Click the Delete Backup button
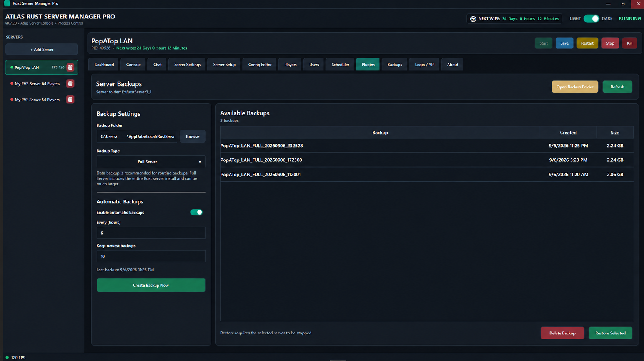The height and width of the screenshot is (361, 644). [x=562, y=333]
